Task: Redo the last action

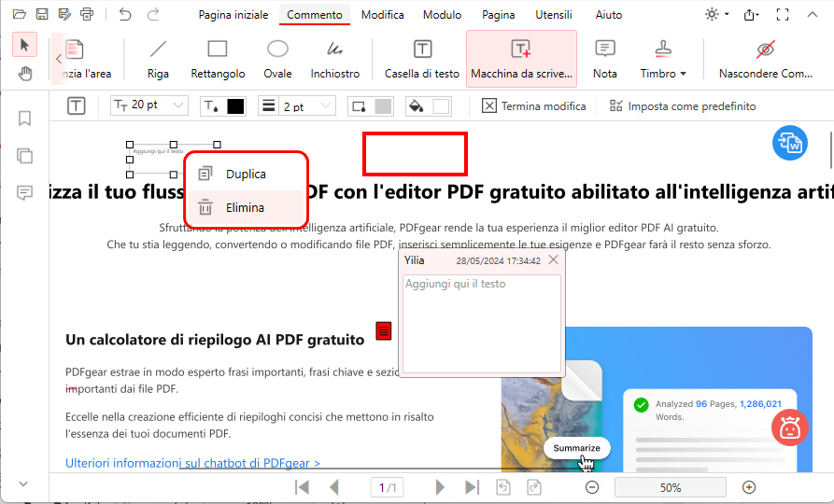Action: (153, 14)
